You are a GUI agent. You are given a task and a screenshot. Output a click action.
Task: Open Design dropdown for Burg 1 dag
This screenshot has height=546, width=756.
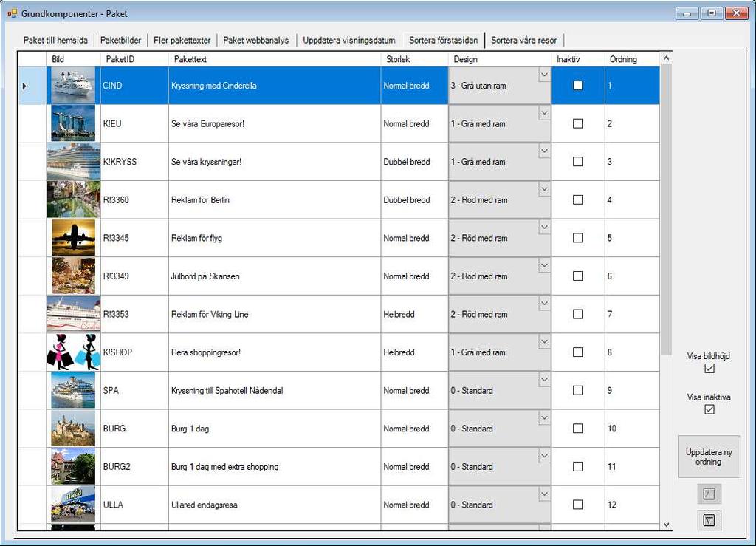pyautogui.click(x=544, y=417)
